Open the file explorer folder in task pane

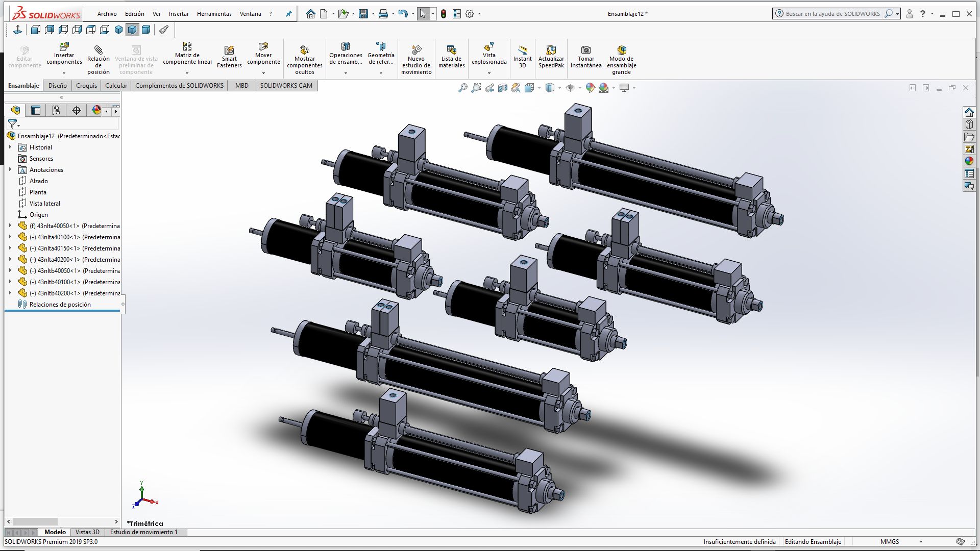point(969,137)
